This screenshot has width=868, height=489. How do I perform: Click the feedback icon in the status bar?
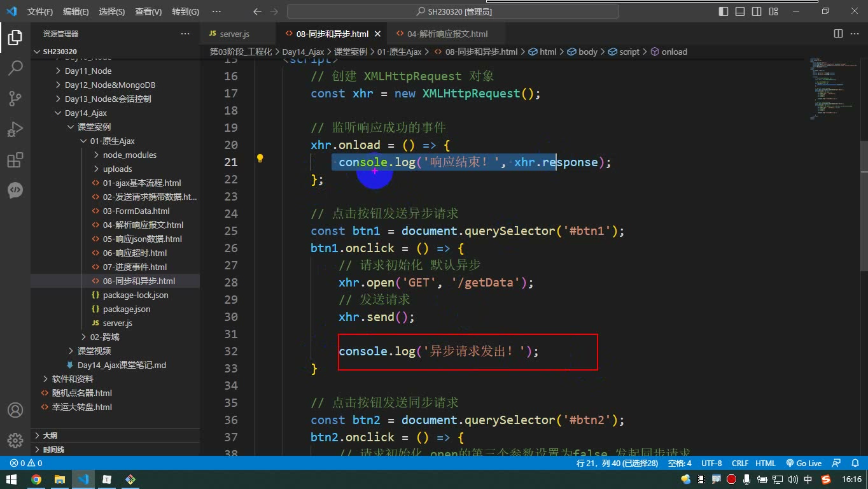[837, 464]
